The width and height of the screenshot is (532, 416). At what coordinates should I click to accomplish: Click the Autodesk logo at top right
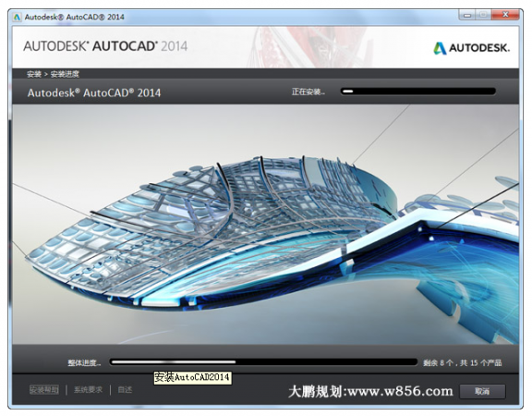pyautogui.click(x=472, y=48)
